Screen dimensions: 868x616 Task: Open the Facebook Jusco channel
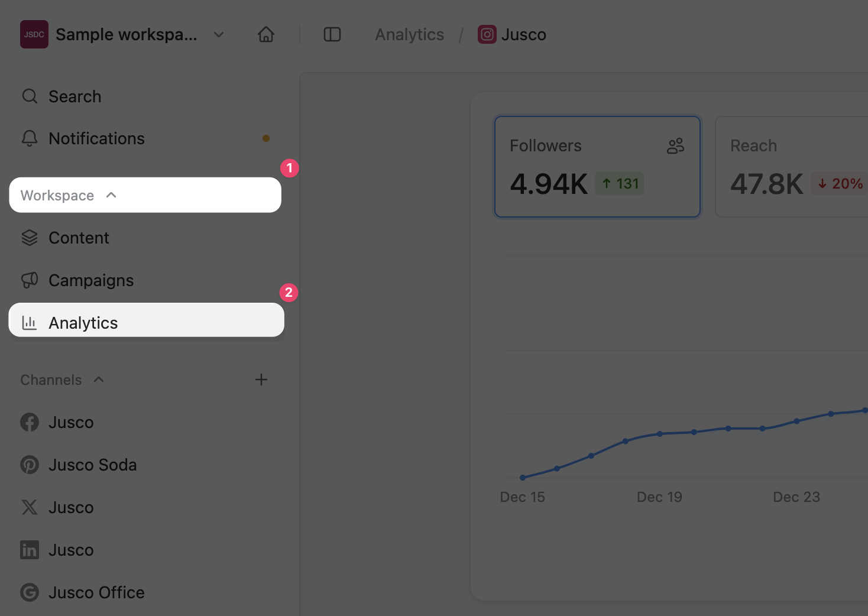click(x=71, y=422)
